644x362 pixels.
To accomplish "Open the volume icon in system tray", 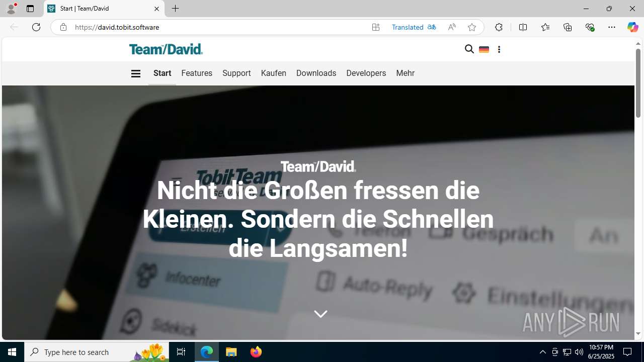I will tap(579, 352).
